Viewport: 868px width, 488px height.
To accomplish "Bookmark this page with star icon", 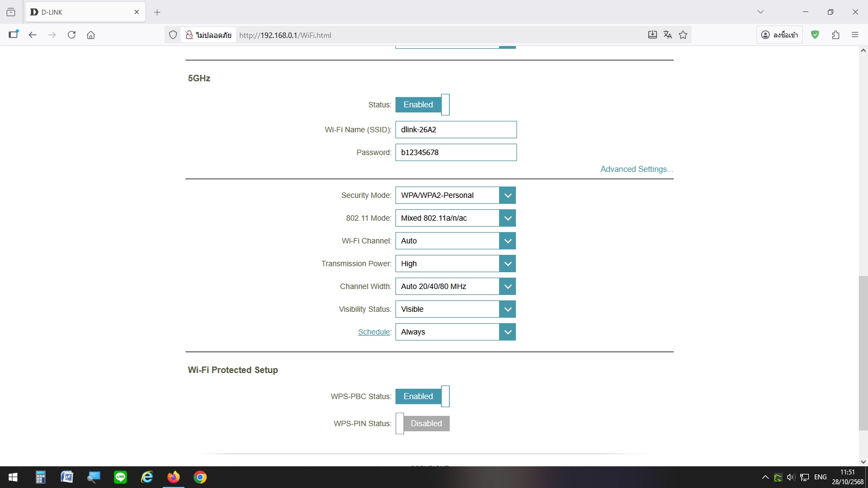I will (x=683, y=35).
